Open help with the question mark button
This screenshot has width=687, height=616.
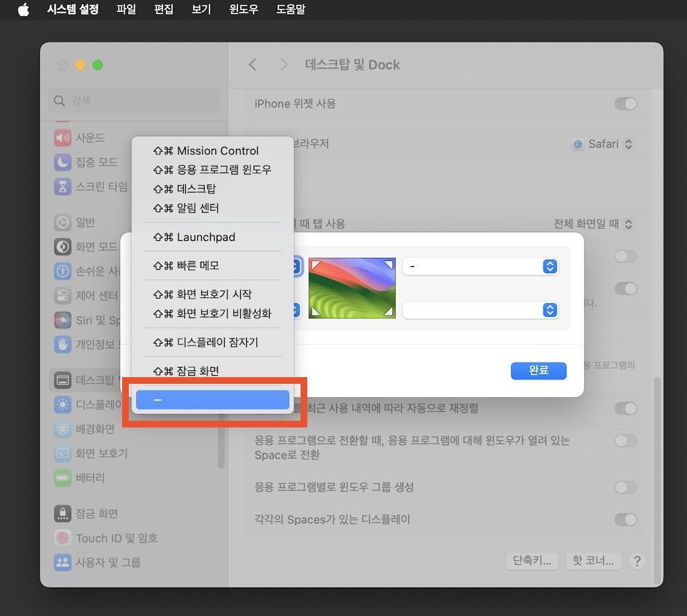click(x=637, y=561)
